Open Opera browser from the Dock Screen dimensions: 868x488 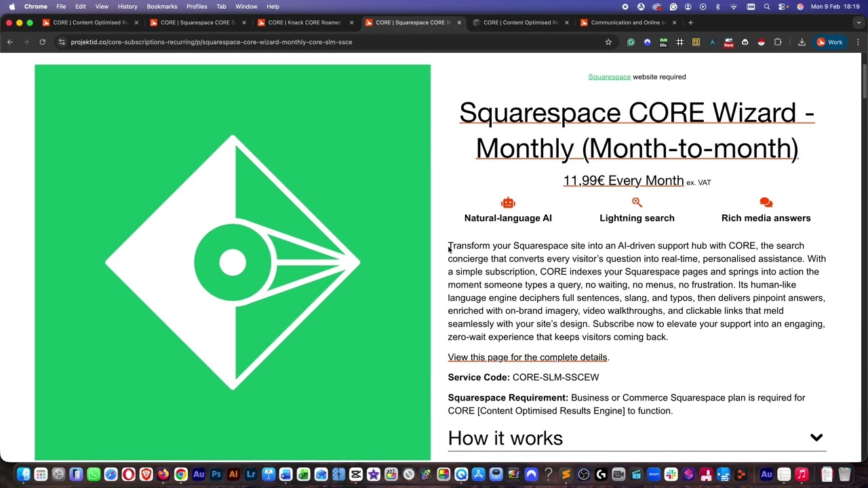tap(128, 474)
